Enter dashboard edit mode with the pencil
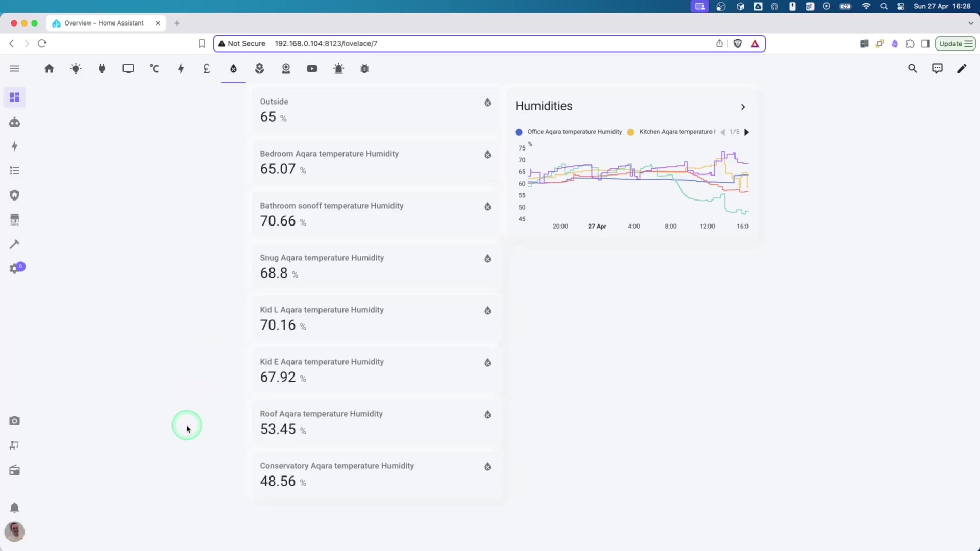980x551 pixels. point(962,68)
